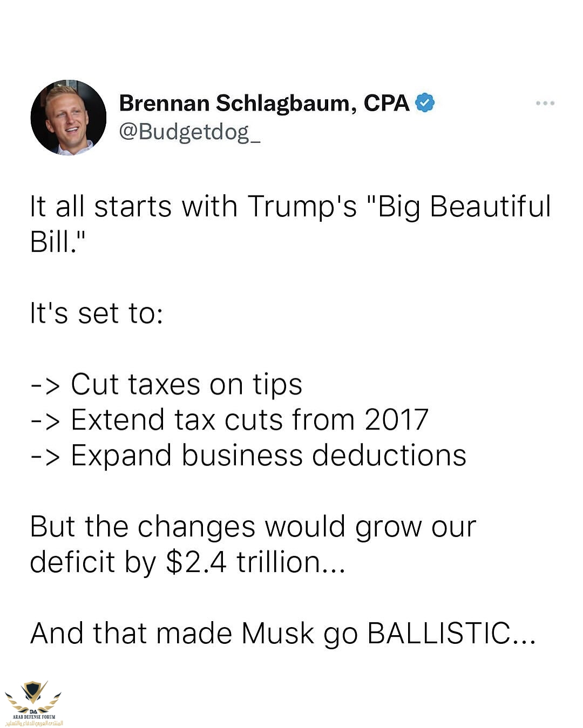Click the @Budgetdog_ handle
583x728 pixels.
[x=189, y=131]
